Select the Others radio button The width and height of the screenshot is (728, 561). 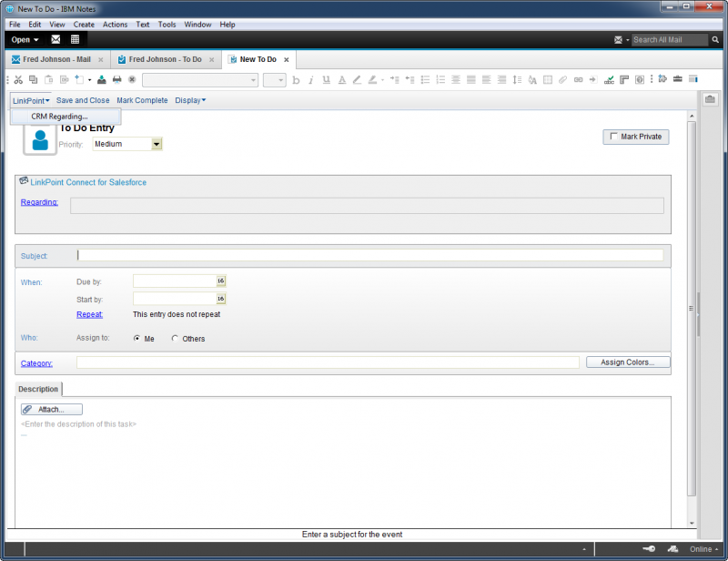point(175,339)
